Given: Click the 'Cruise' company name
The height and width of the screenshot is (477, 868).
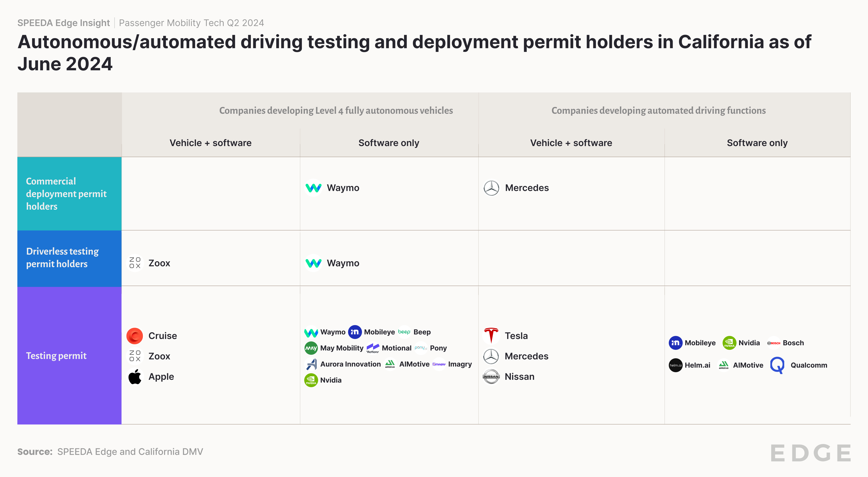Looking at the screenshot, I should 163,336.
